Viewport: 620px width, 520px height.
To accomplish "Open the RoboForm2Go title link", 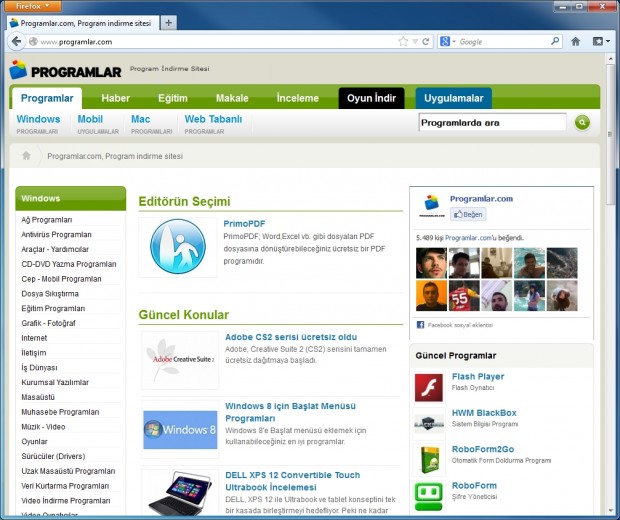I will tap(483, 449).
